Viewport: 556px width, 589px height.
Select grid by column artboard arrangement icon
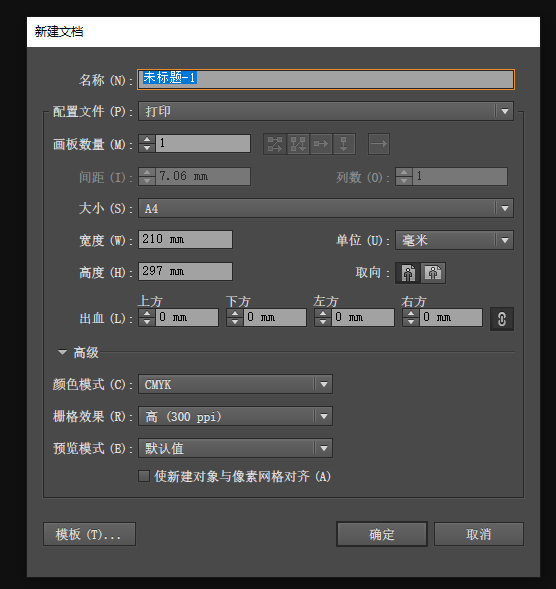tap(298, 144)
